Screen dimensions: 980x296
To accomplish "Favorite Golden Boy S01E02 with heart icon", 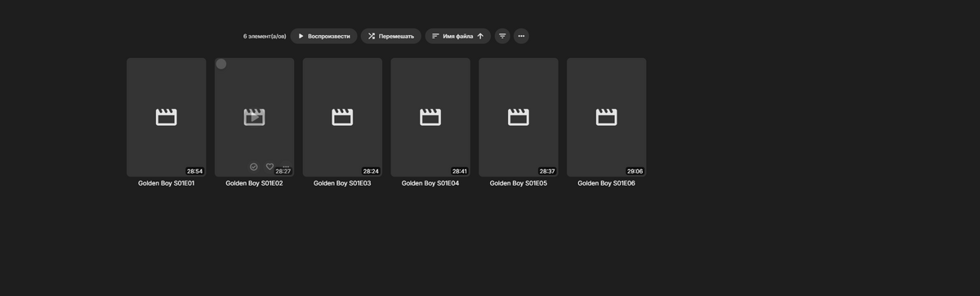I will [x=270, y=167].
